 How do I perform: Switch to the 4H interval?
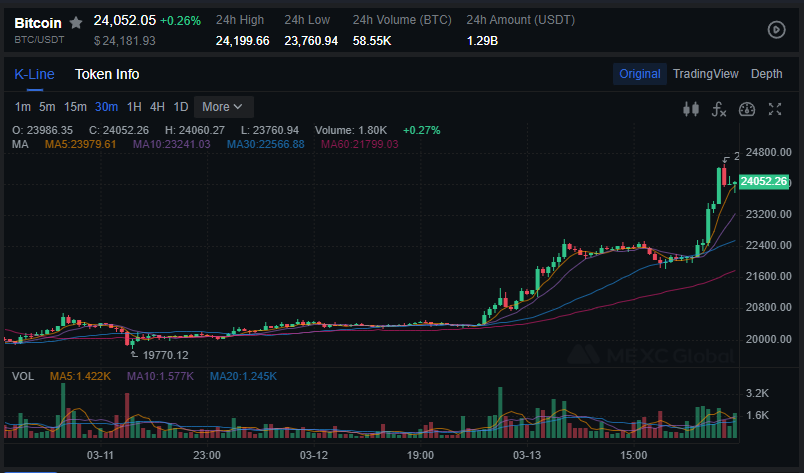pyautogui.click(x=157, y=107)
